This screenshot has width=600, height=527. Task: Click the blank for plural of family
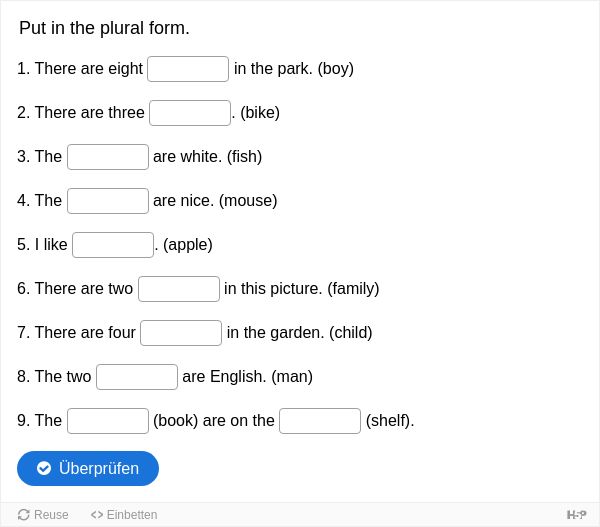click(179, 289)
